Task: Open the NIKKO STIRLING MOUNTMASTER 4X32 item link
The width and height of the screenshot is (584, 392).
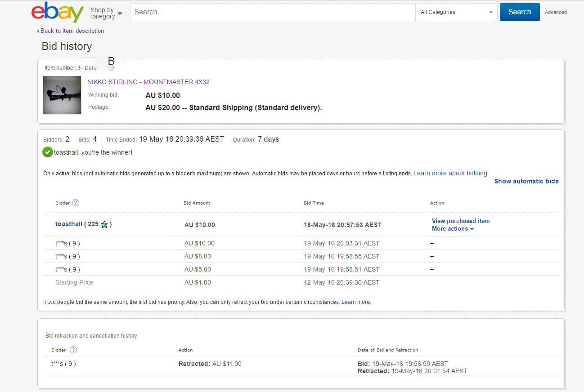Action: [x=148, y=82]
